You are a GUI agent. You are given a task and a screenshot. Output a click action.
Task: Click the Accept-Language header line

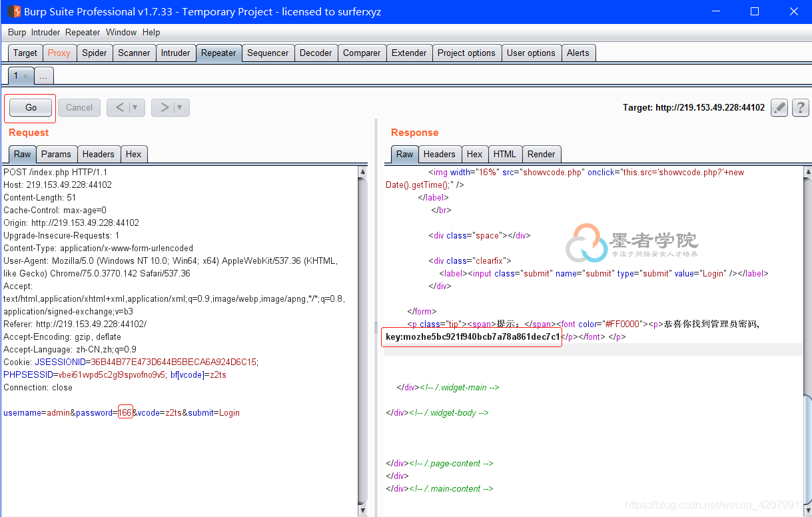(x=70, y=349)
